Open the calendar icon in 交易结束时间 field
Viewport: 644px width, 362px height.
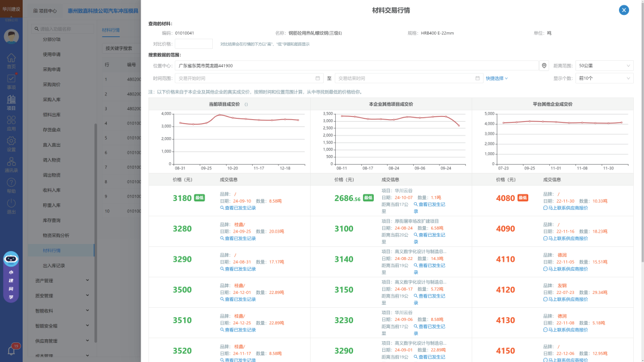(x=478, y=78)
